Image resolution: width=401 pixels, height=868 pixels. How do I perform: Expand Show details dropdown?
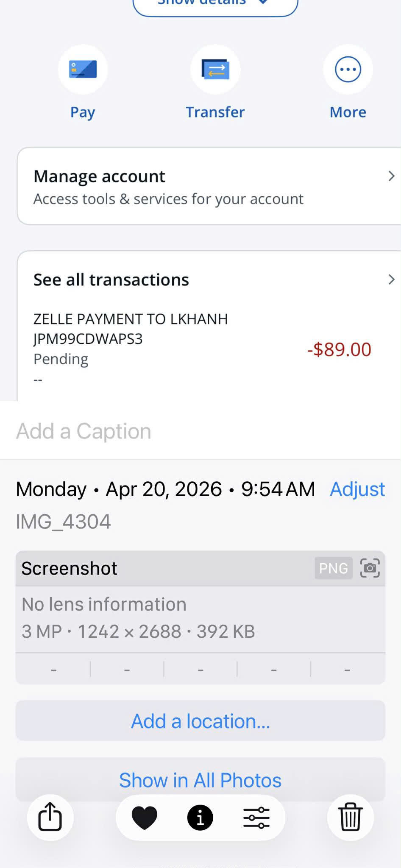coord(215,4)
